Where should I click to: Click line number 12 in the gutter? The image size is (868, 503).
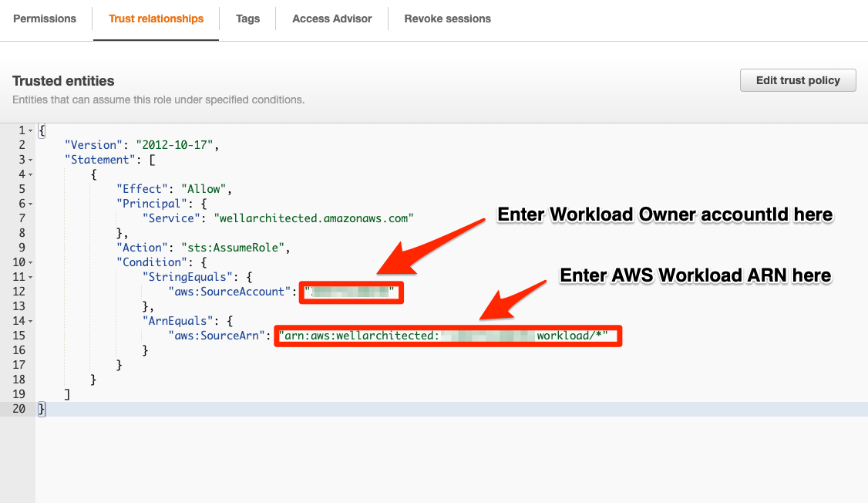click(x=19, y=292)
